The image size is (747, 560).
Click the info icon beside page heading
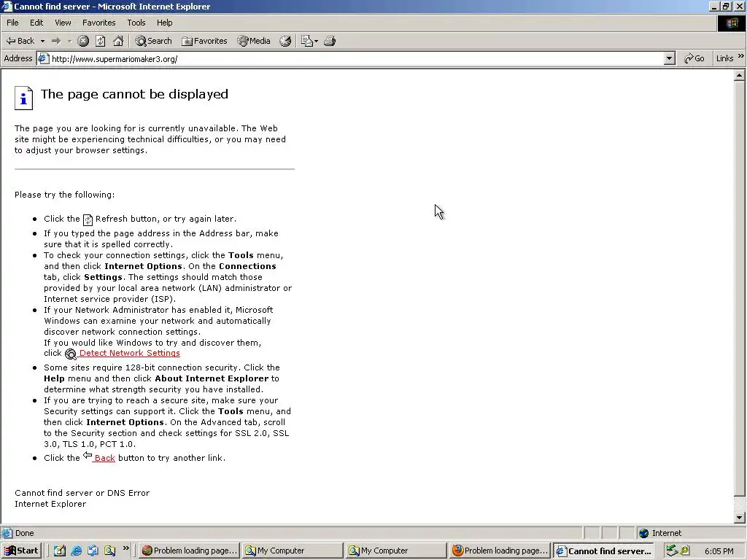(23, 98)
